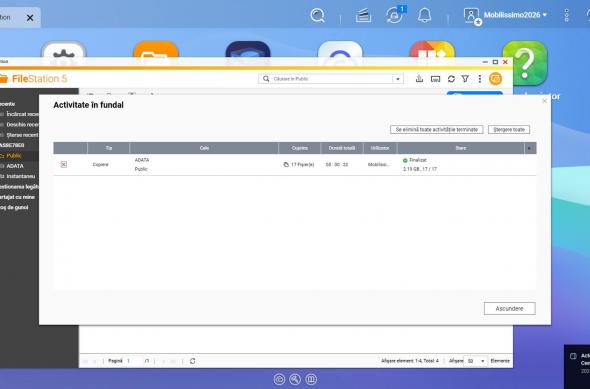
Task: Click the Cuprins column header
Action: click(x=300, y=148)
